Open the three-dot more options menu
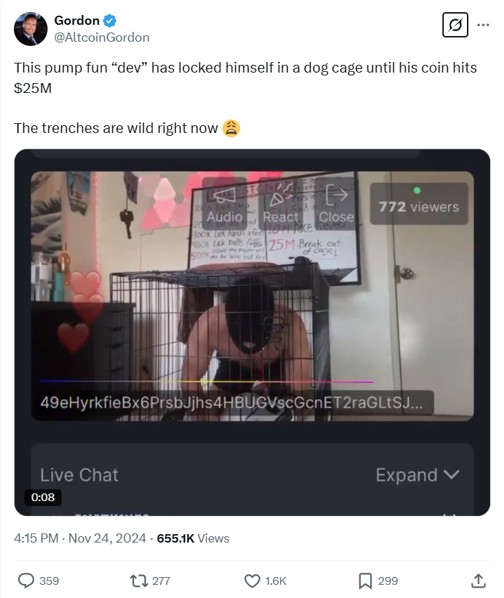The width and height of the screenshot is (504, 598). [x=483, y=25]
